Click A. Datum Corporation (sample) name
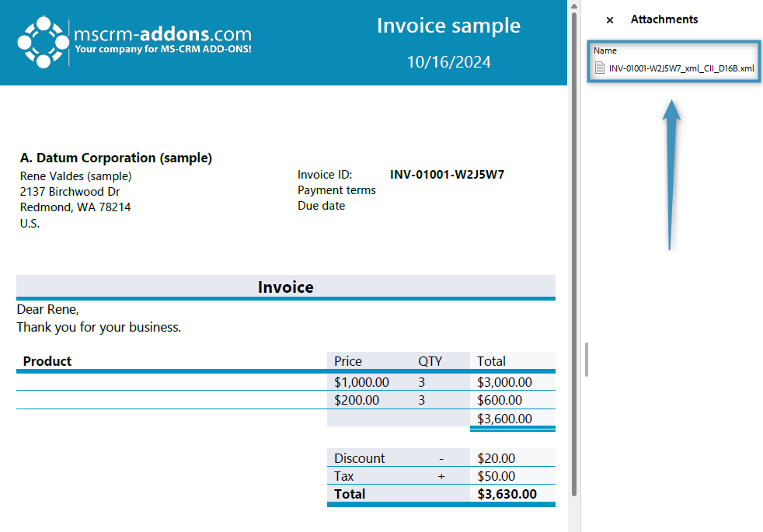 coord(116,158)
